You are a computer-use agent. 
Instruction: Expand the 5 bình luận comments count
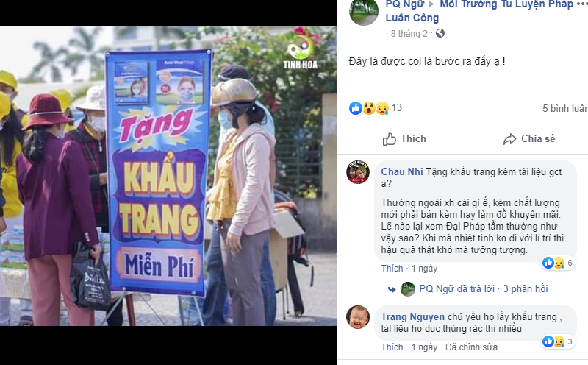565,108
